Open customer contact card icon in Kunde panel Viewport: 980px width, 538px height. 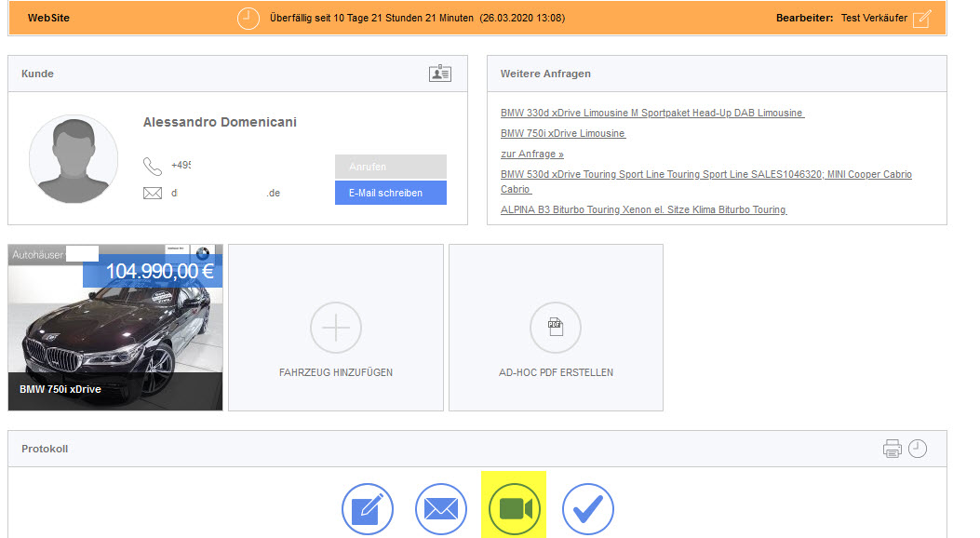pyautogui.click(x=440, y=74)
